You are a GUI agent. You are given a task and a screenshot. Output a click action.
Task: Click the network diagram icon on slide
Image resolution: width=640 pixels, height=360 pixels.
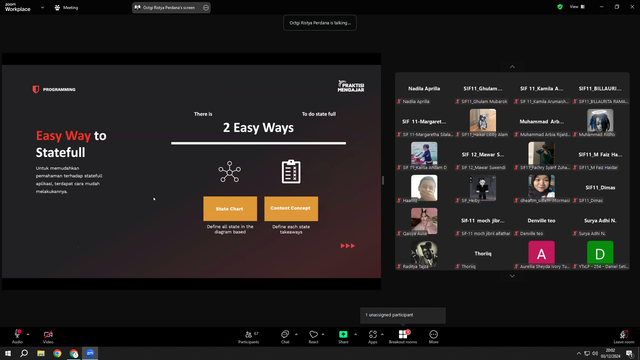click(229, 171)
